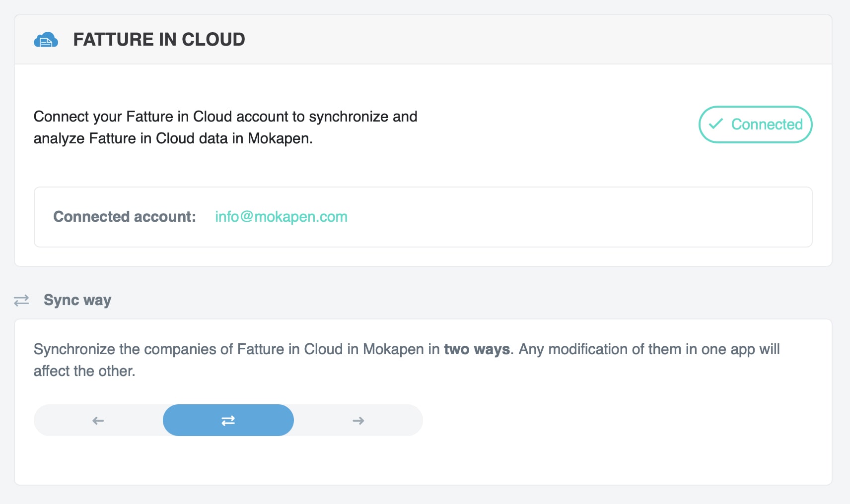Select left-arrow one-way sync option
The image size is (850, 504).
pyautogui.click(x=98, y=421)
